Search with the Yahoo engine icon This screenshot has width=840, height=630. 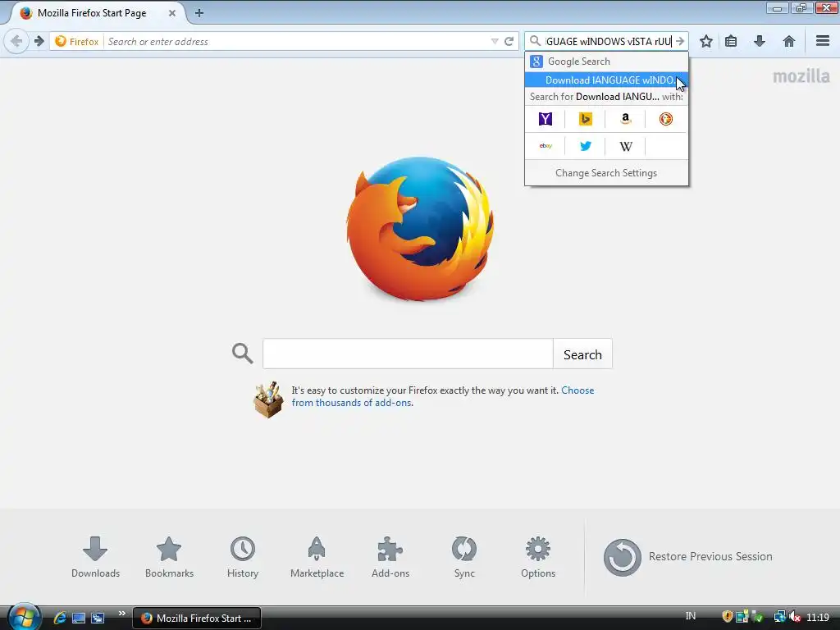546,119
